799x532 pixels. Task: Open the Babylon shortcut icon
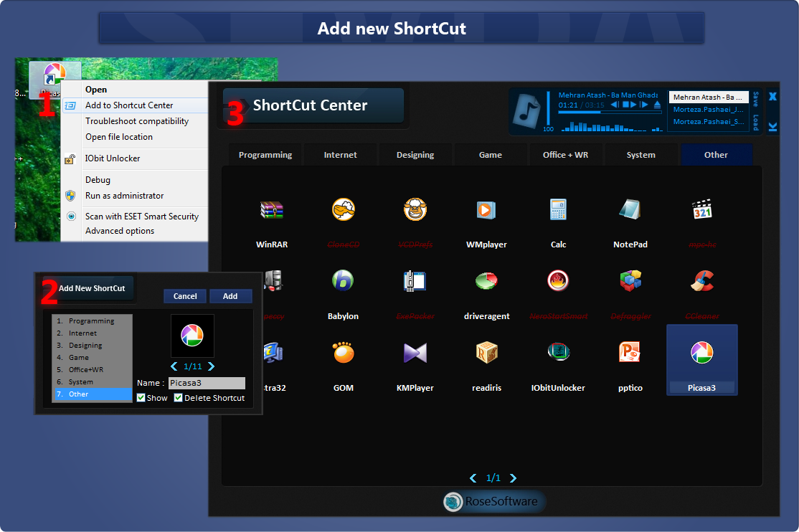click(343, 281)
